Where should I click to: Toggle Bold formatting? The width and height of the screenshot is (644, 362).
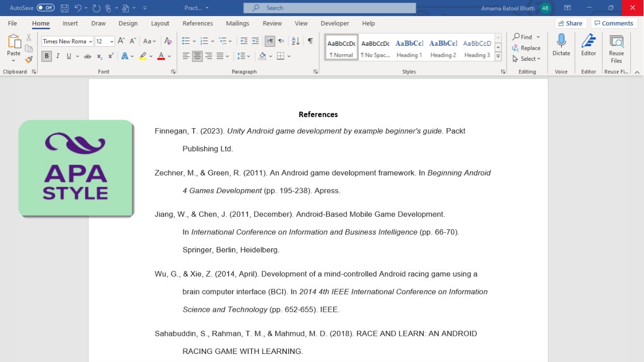[x=47, y=56]
